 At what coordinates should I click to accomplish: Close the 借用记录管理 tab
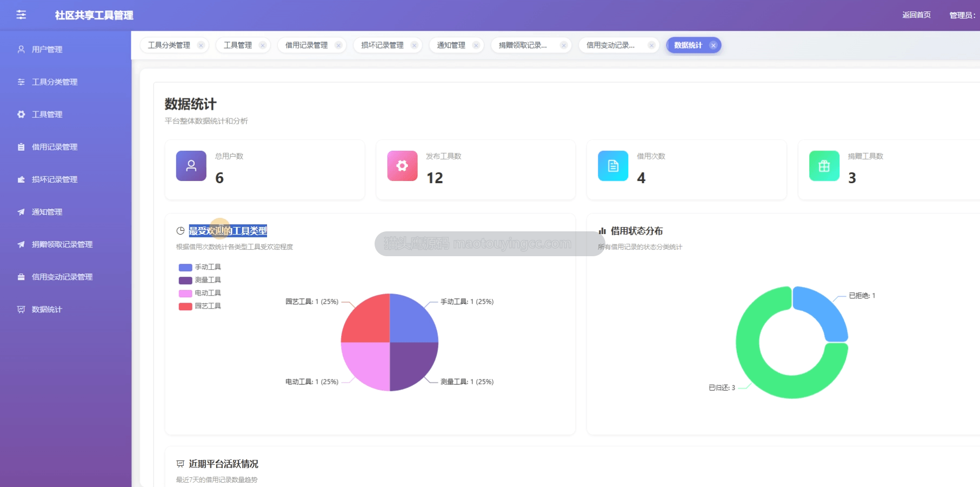(x=338, y=45)
